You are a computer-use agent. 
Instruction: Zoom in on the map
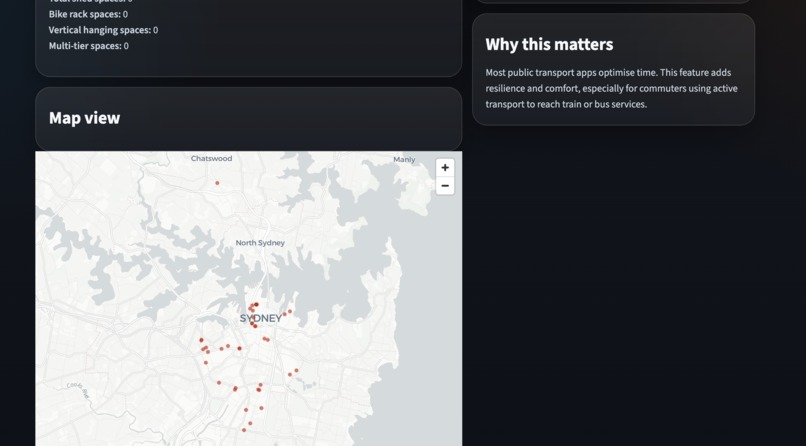tap(445, 168)
